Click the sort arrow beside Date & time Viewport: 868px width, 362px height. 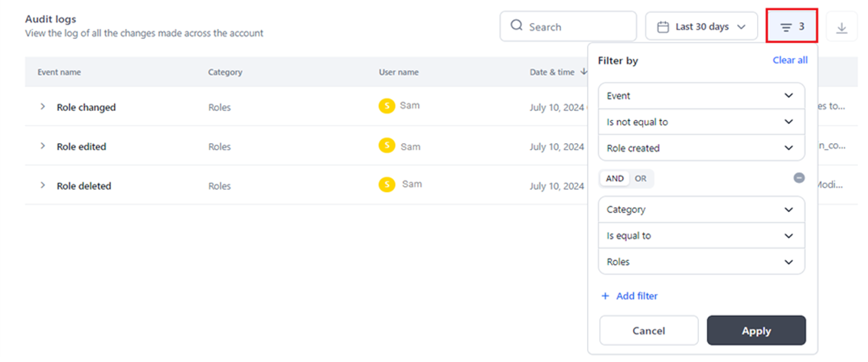pyautogui.click(x=585, y=72)
